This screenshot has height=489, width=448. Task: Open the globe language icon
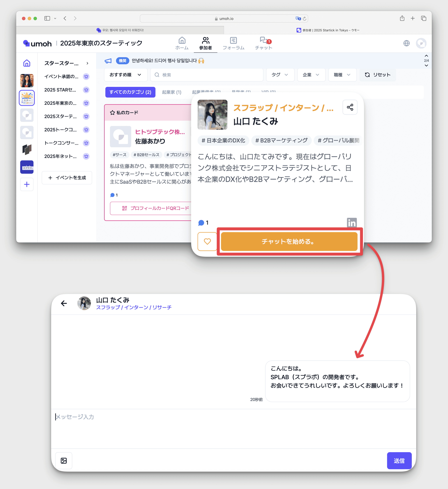[x=407, y=43]
